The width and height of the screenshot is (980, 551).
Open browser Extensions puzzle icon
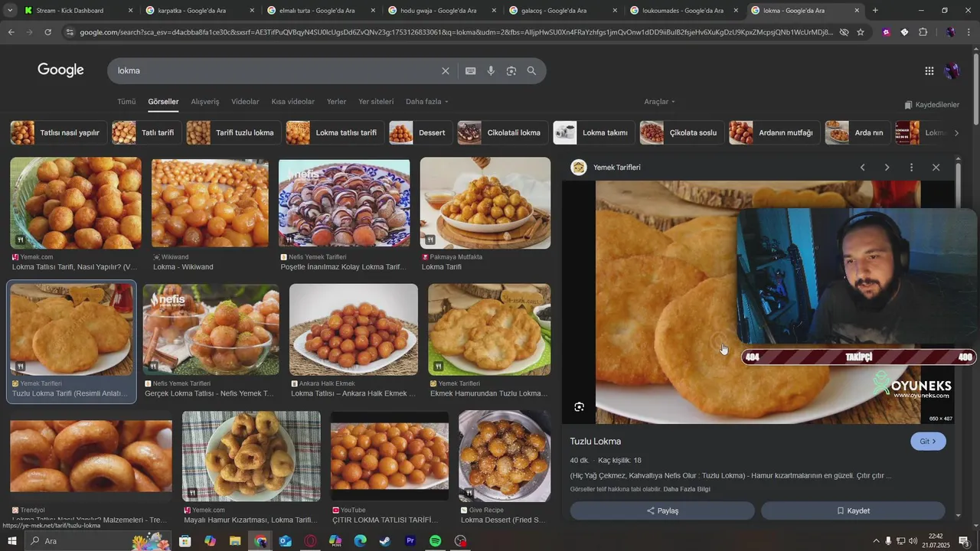[x=923, y=32]
